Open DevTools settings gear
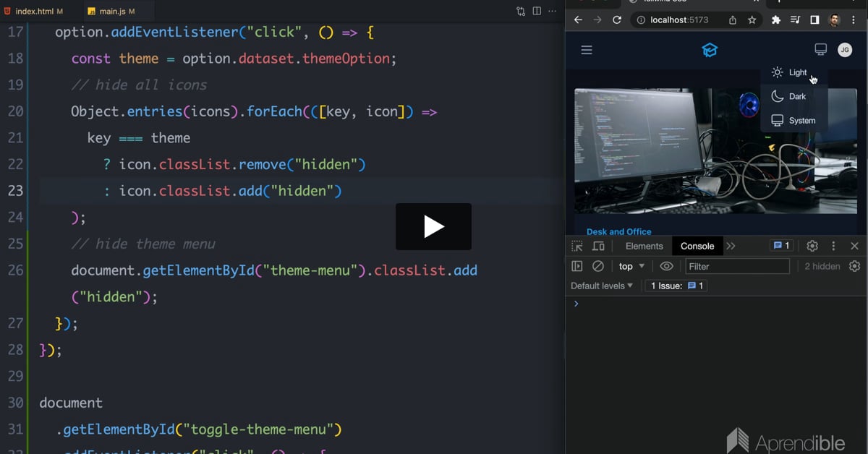Viewport: 868px width, 454px height. [x=812, y=246]
